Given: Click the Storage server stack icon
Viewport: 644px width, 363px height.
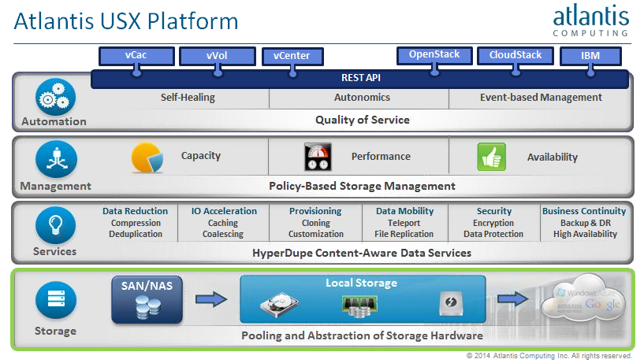Looking at the screenshot, I should (56, 300).
